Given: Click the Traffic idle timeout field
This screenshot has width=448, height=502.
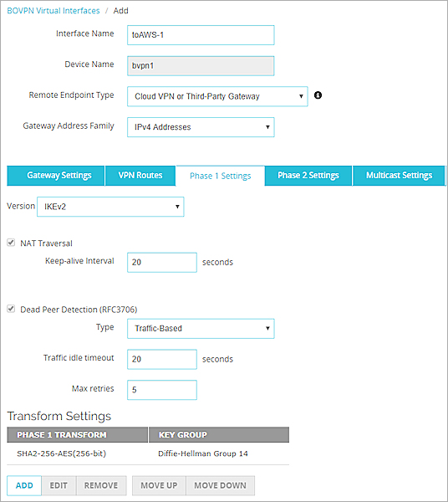Looking at the screenshot, I should pyautogui.click(x=162, y=359).
